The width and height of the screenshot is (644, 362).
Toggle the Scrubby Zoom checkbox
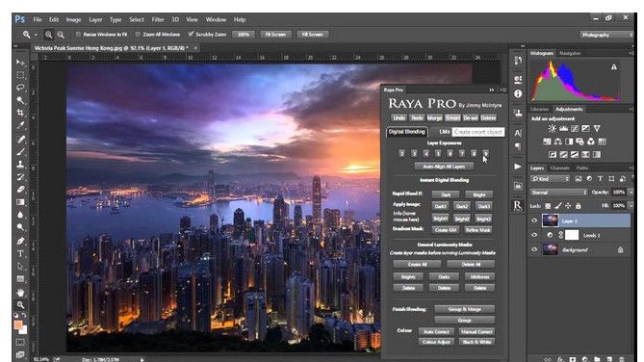click(x=191, y=34)
